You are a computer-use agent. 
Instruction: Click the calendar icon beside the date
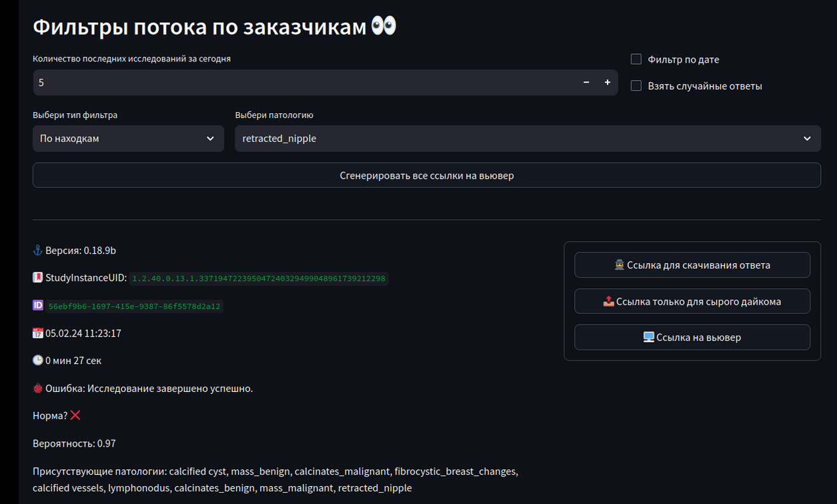coord(38,333)
